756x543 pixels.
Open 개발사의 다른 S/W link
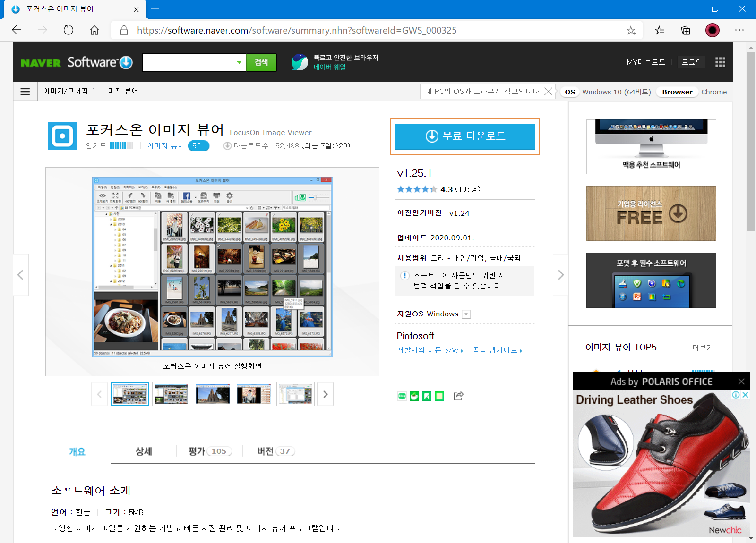tap(430, 350)
